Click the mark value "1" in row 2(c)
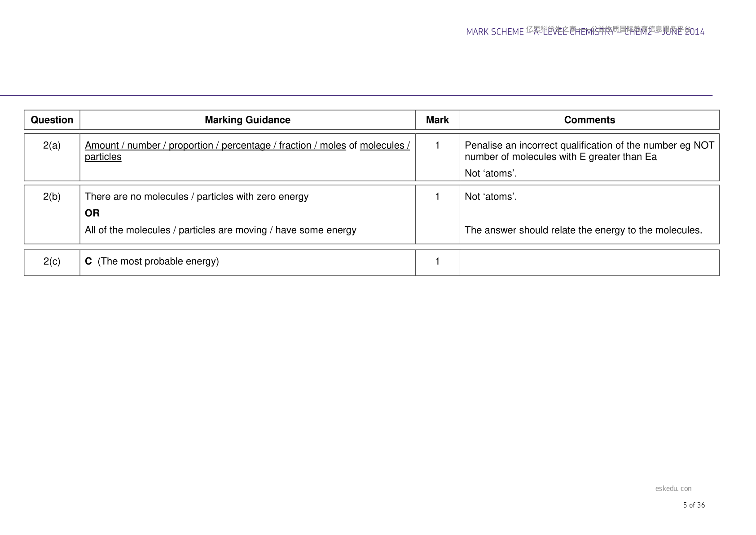Screen dimensions: 756x535 click(437, 261)
